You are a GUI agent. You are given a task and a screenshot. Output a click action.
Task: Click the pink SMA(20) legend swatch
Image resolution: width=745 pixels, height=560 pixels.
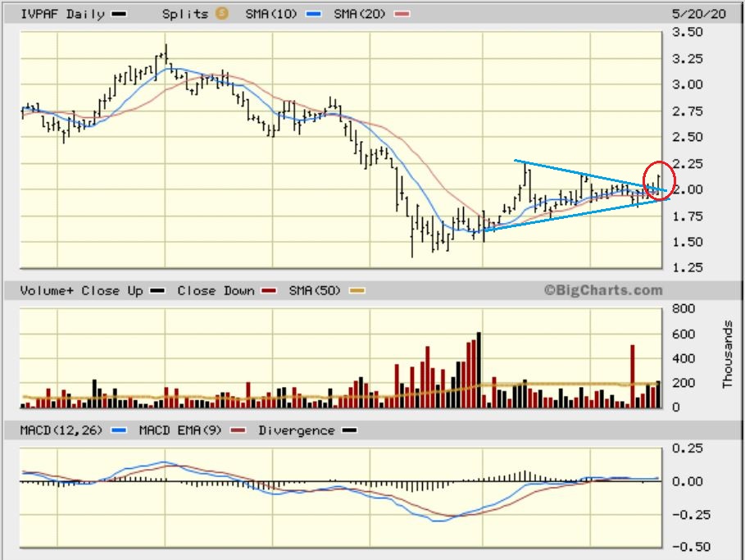pos(402,15)
